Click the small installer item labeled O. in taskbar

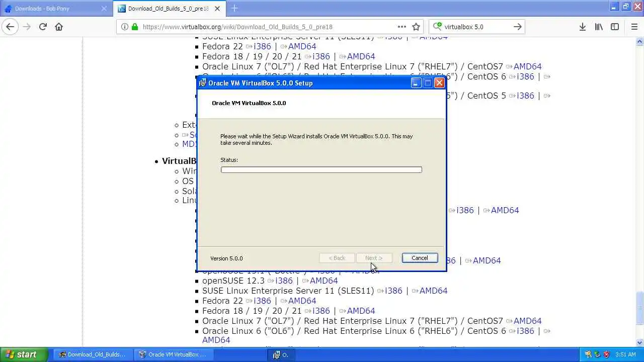click(282, 354)
